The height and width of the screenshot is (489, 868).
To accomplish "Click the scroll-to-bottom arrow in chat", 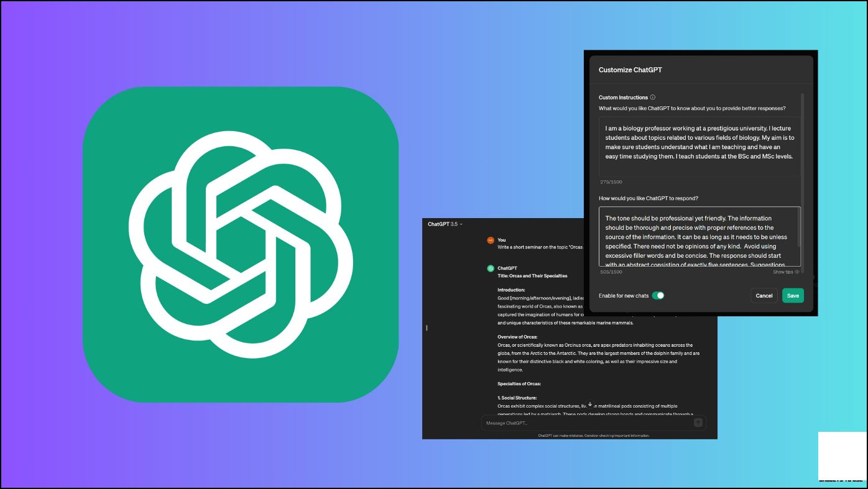I will 590,404.
